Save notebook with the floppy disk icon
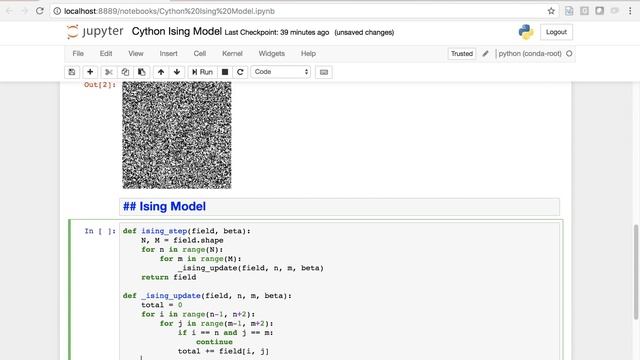 72,72
